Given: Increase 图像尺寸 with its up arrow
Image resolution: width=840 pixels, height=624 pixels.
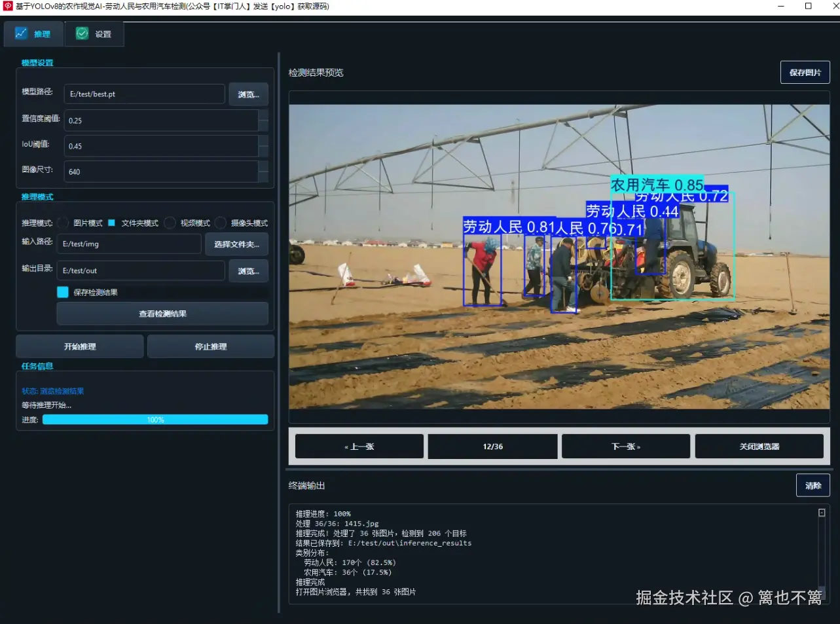Looking at the screenshot, I should pos(263,166).
